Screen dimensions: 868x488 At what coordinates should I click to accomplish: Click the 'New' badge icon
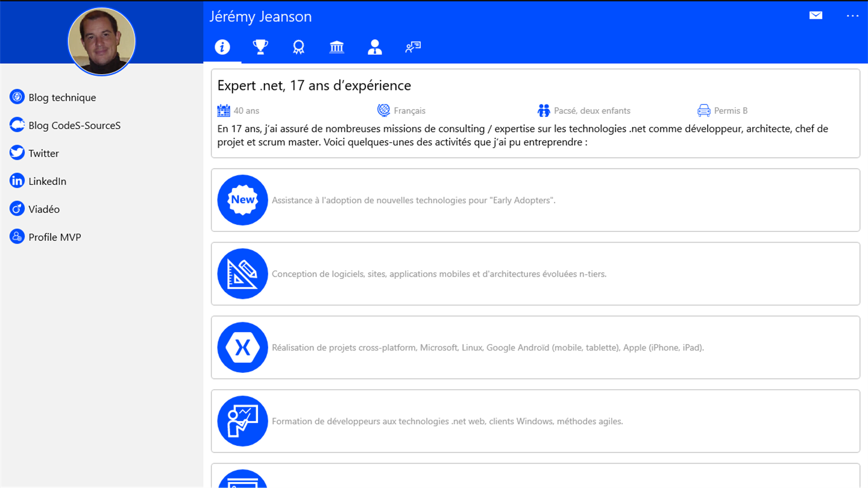[242, 200]
